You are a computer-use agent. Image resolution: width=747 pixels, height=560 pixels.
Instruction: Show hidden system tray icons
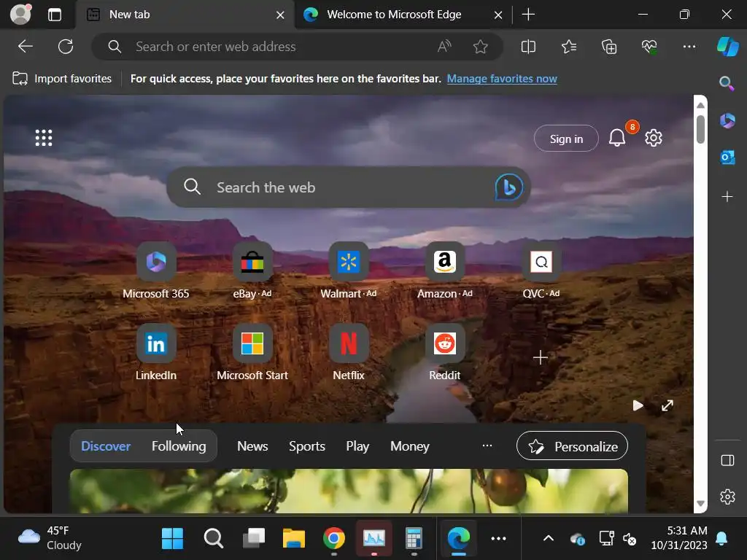[549, 539]
